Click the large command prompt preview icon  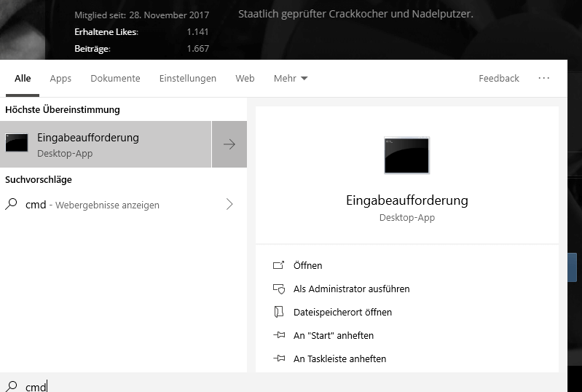pyautogui.click(x=406, y=155)
